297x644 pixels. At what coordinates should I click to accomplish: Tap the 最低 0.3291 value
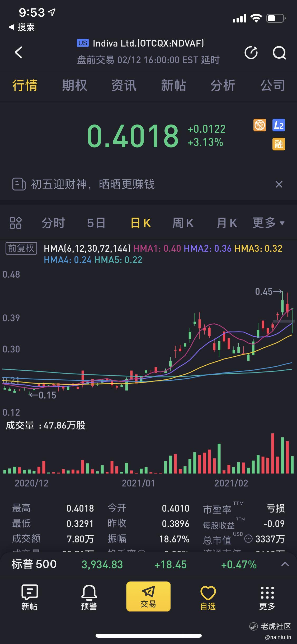(80, 523)
